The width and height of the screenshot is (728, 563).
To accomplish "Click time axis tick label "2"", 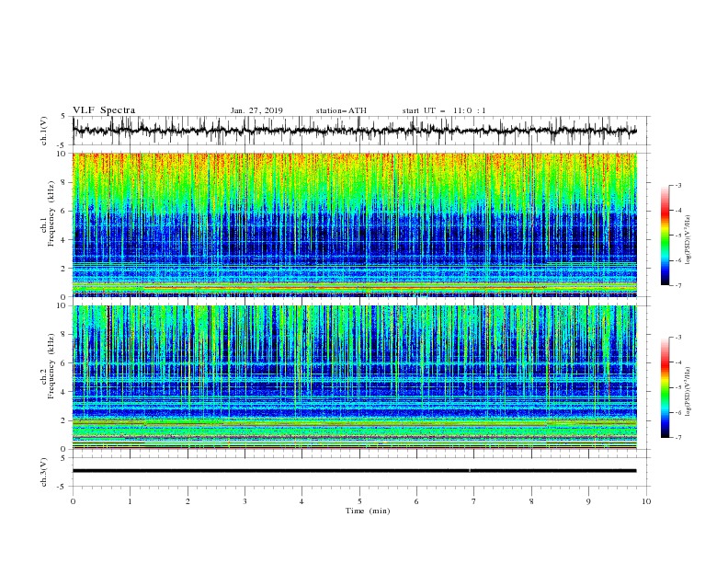I will coord(188,501).
